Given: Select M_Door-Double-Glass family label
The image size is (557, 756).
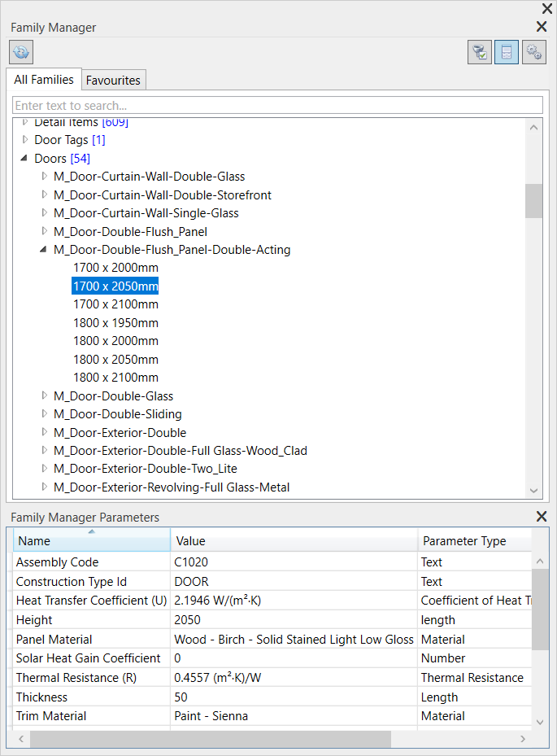Looking at the screenshot, I should coord(113,395).
